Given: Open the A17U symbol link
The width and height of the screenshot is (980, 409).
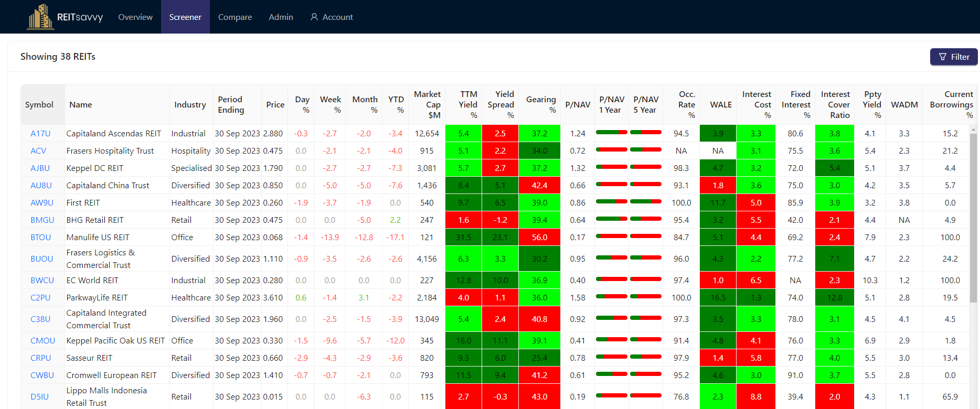Looking at the screenshot, I should 40,134.
